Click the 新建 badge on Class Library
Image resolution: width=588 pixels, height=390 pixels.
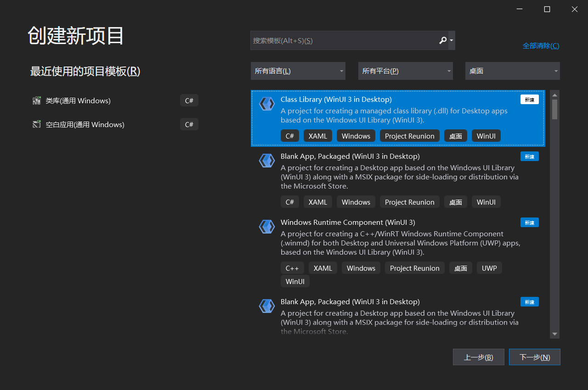(530, 100)
